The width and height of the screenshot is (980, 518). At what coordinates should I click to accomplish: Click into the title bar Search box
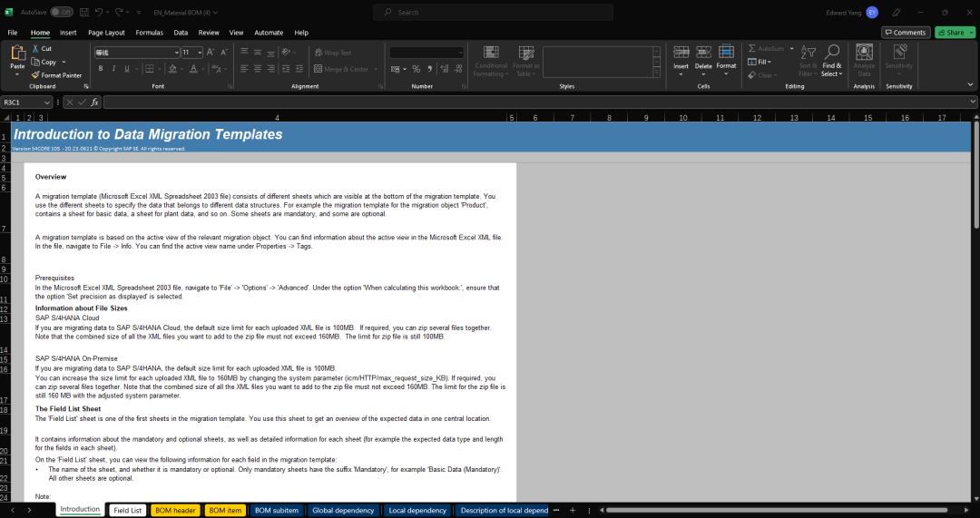coord(493,12)
